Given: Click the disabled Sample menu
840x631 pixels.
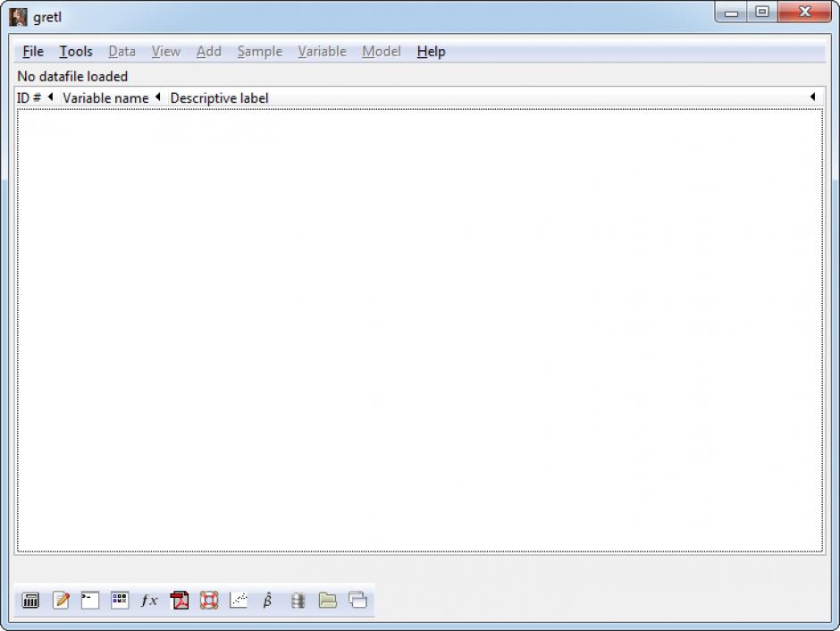Looking at the screenshot, I should pyautogui.click(x=259, y=52).
